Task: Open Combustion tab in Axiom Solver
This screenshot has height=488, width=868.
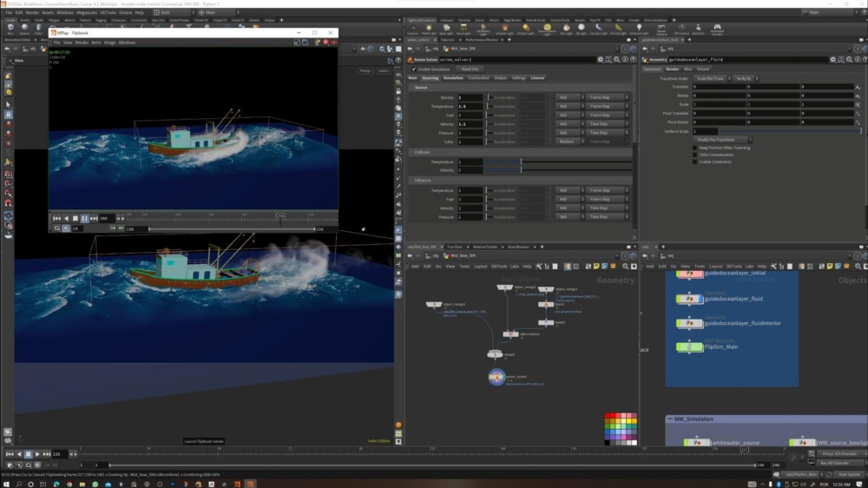Action: pyautogui.click(x=478, y=78)
